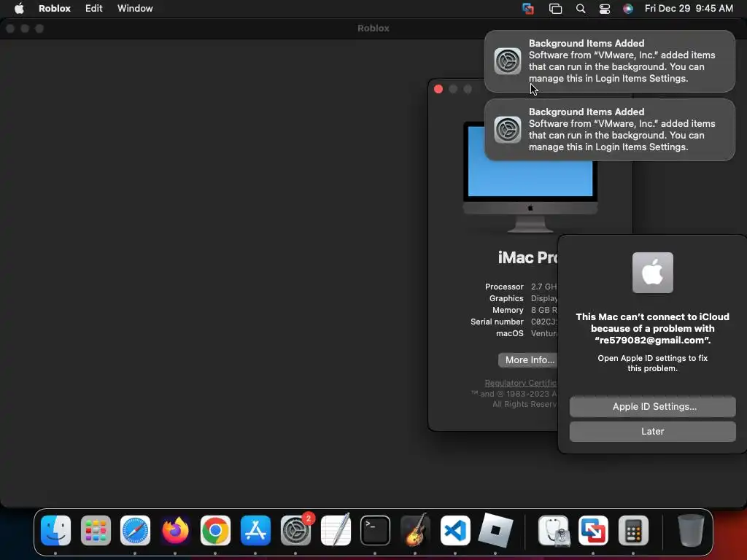The height and width of the screenshot is (560, 747).
Task: Open TextEdit from the Dock
Action: click(x=336, y=530)
